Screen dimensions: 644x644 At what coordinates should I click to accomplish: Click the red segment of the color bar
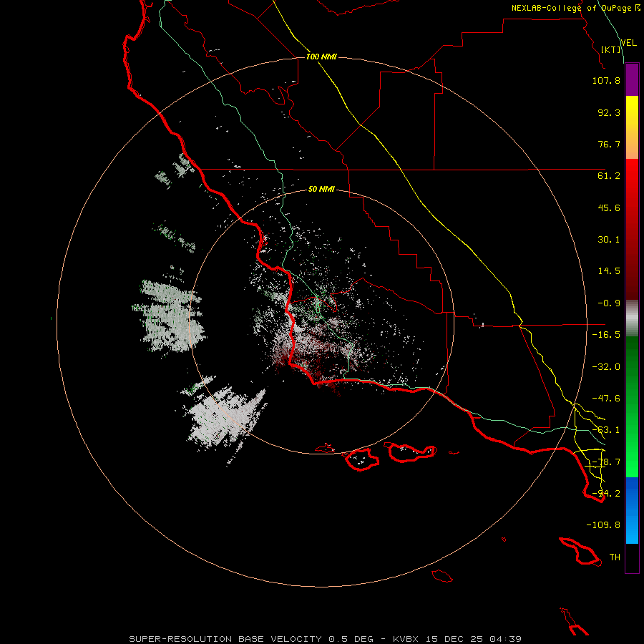(632, 229)
